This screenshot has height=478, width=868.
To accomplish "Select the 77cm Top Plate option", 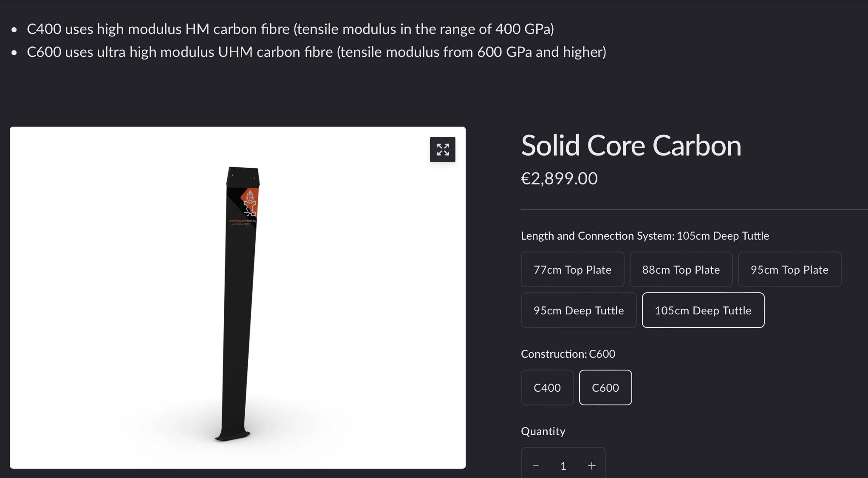I will click(572, 269).
